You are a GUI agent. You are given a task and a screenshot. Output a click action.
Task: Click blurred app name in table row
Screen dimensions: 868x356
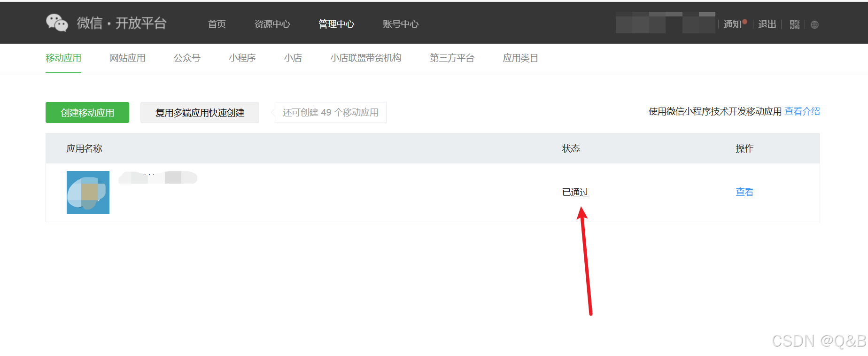(x=158, y=178)
